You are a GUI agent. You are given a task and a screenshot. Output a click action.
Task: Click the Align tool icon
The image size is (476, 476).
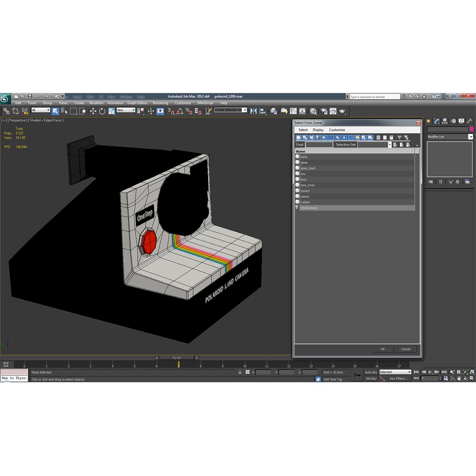(263, 111)
